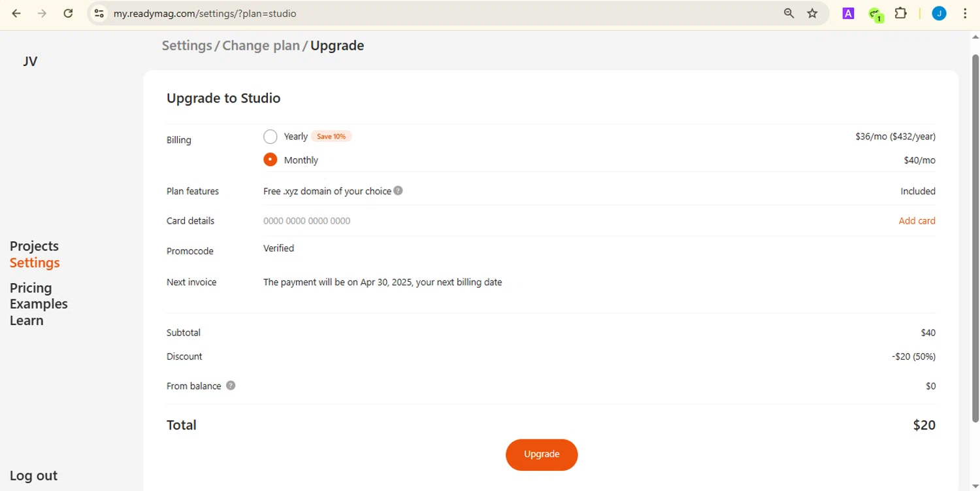Open the Extensions puzzle menu

(x=901, y=13)
